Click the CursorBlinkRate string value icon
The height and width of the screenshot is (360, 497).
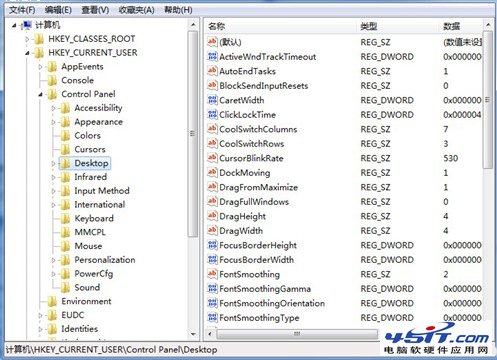[212, 158]
